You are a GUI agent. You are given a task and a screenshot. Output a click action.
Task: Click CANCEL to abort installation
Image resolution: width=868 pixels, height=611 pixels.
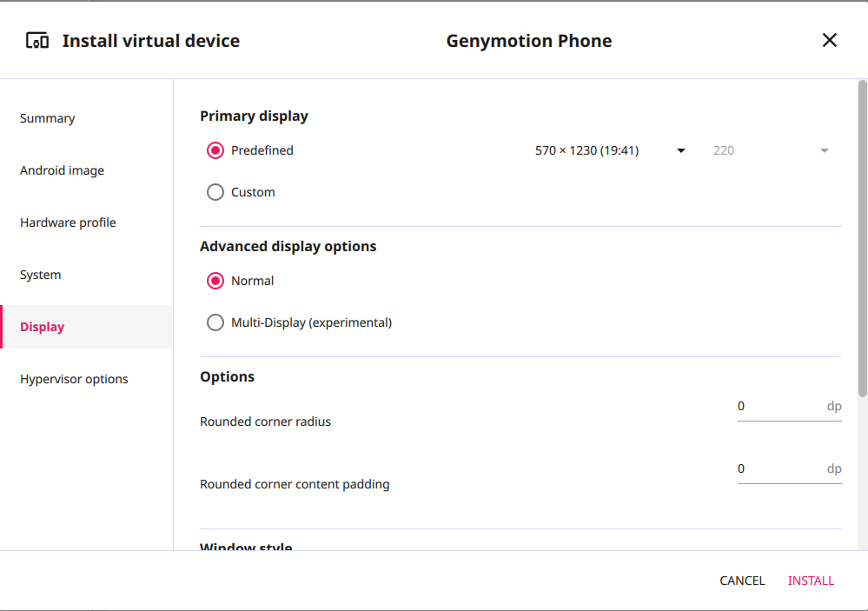[741, 581]
